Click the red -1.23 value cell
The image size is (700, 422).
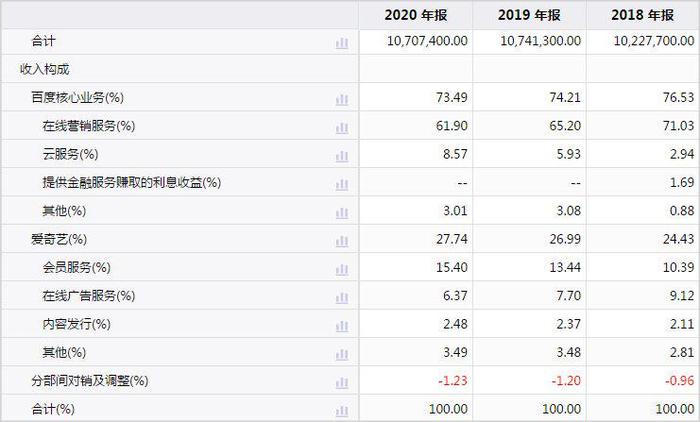(x=453, y=380)
